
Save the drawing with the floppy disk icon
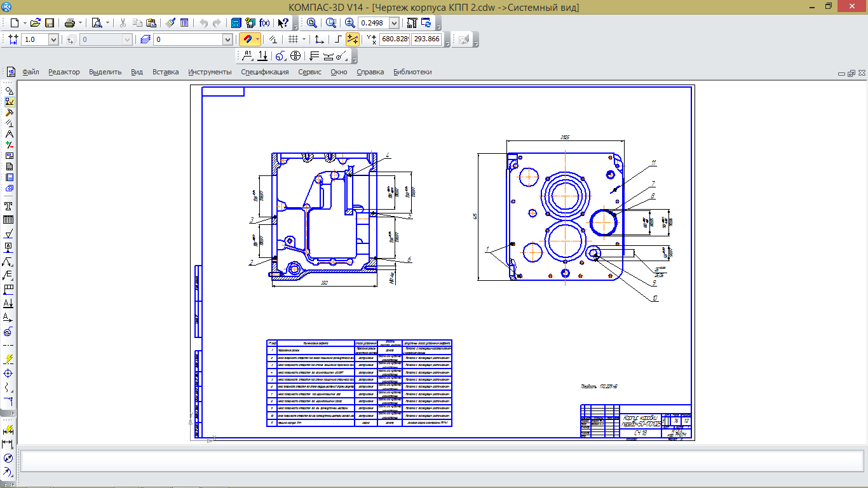point(50,22)
